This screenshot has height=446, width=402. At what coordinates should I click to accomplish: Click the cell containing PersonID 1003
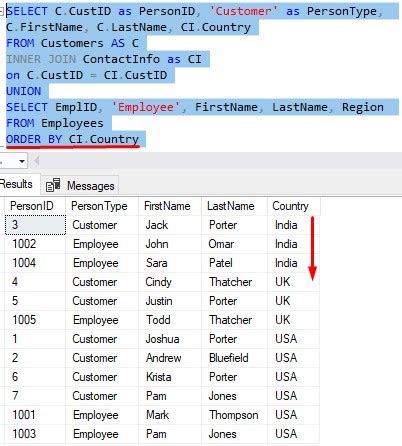(35, 434)
